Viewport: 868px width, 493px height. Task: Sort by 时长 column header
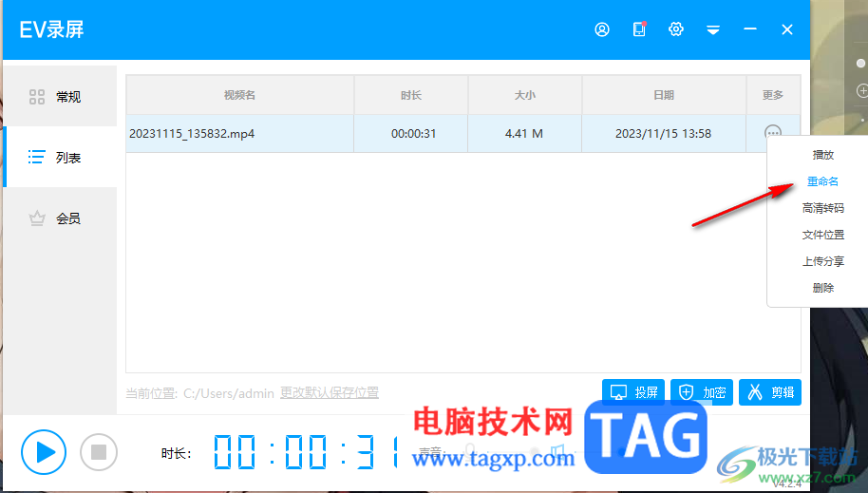(411, 95)
